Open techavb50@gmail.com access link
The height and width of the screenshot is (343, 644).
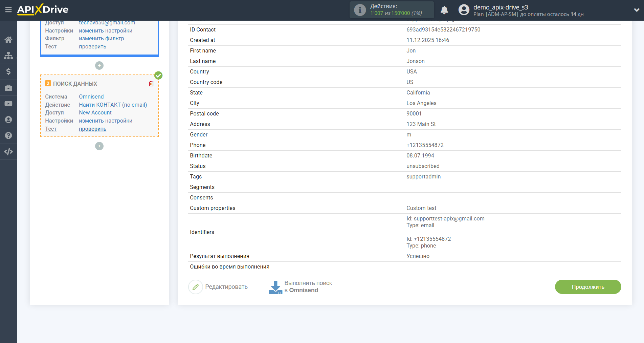tap(107, 23)
